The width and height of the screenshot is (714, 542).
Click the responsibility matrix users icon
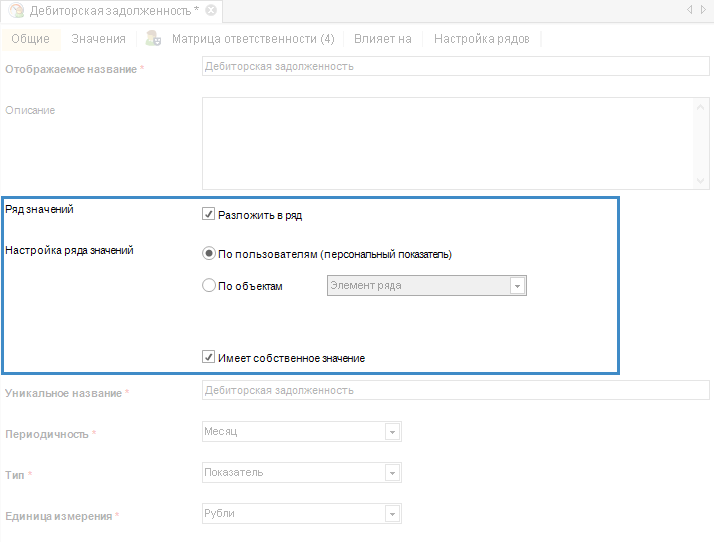[x=153, y=39]
